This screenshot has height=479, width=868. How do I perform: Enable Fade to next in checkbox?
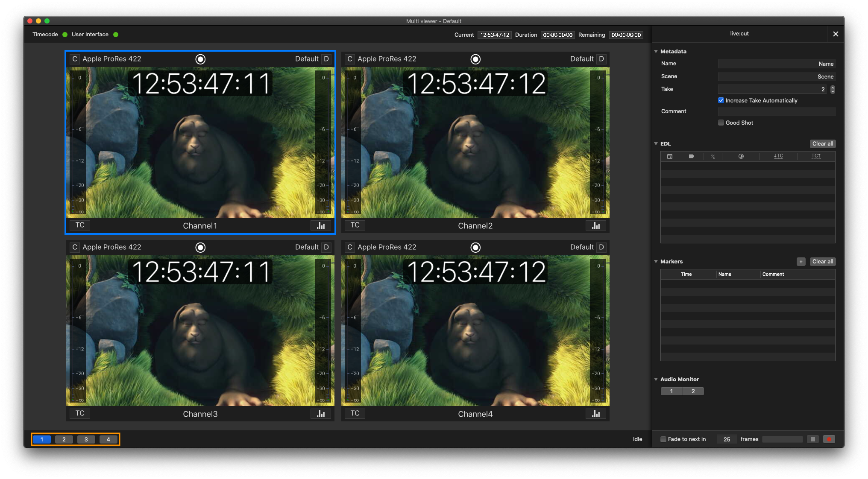663,439
